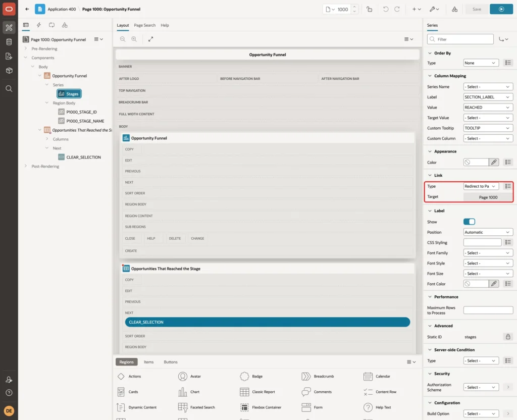Viewport: 517px width, 420px height.
Task: Switch to the Page Shared Components tab icon
Action: tap(65, 25)
